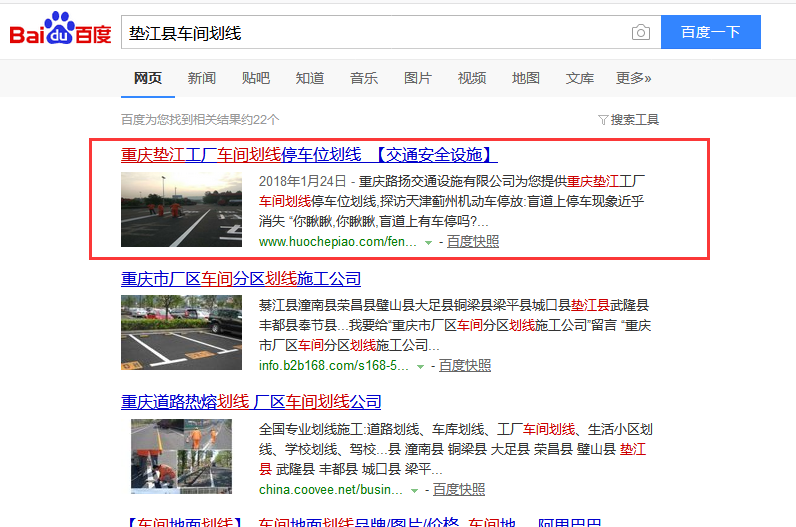Expand the 更多» menu
The width and height of the screenshot is (796, 527).
(x=634, y=78)
